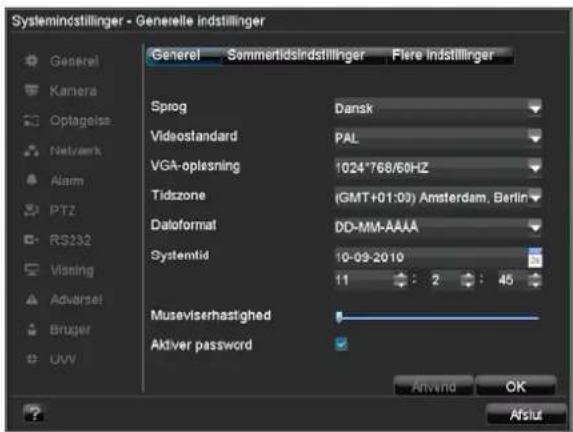Select Optagelse in the sidebar menu
The height and width of the screenshot is (432, 573).
click(80, 121)
